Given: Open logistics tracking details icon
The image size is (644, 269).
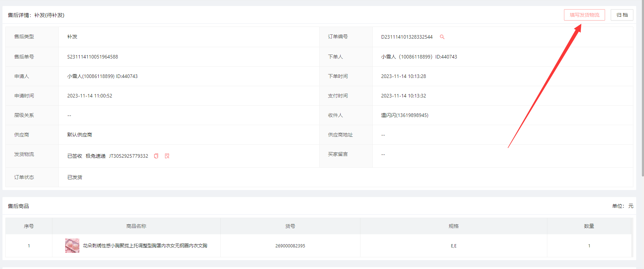Looking at the screenshot, I should coord(167,156).
